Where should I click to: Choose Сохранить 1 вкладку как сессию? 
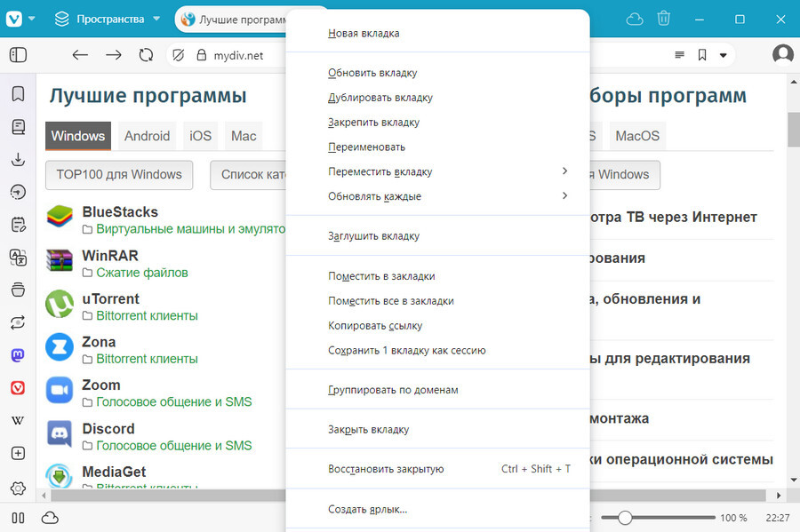[x=437, y=350]
